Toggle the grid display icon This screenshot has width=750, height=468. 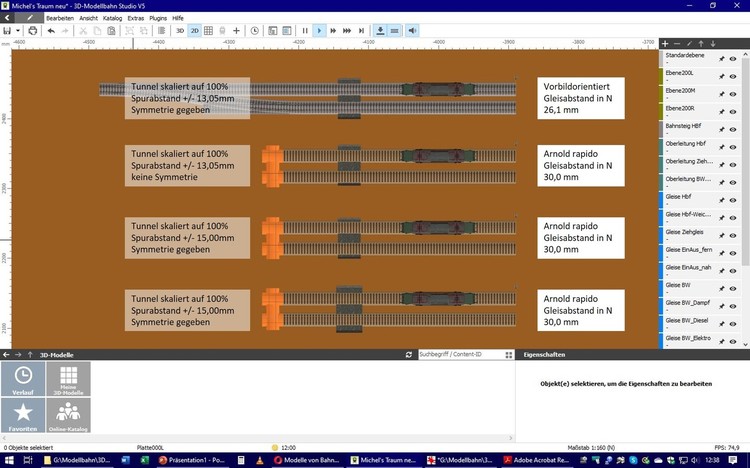click(209, 31)
